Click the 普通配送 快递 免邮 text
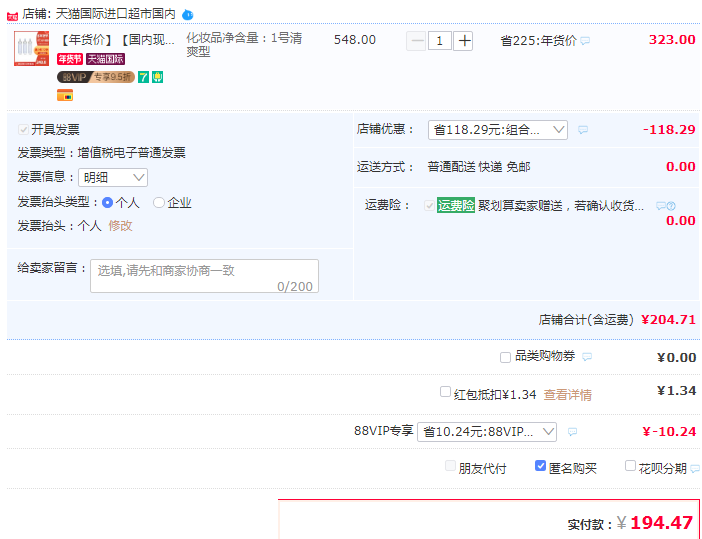This screenshot has width=702, height=539. (x=479, y=167)
